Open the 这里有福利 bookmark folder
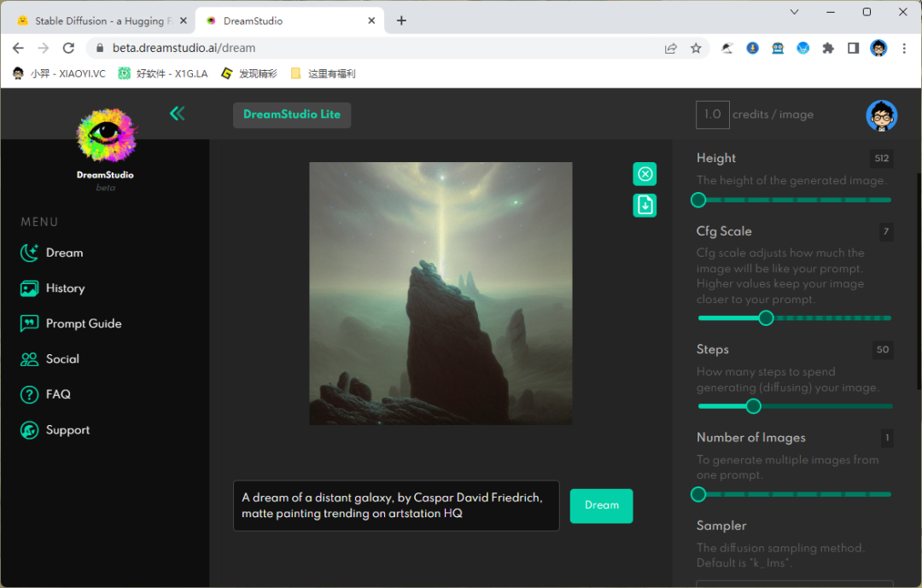The height and width of the screenshot is (588, 922). (323, 73)
